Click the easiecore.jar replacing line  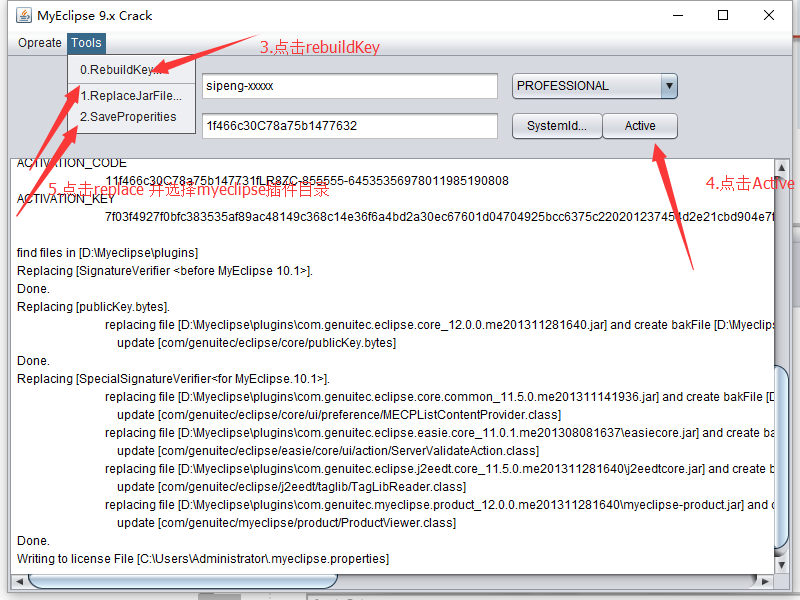[439, 433]
